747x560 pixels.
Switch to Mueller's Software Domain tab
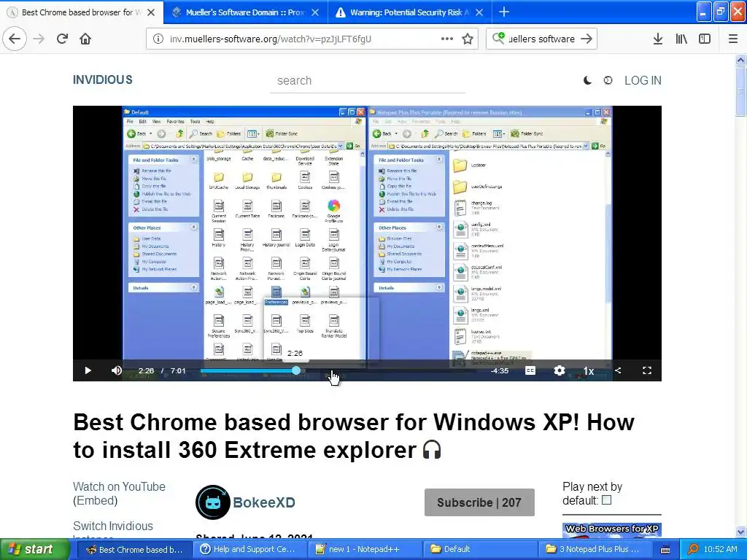[245, 12]
